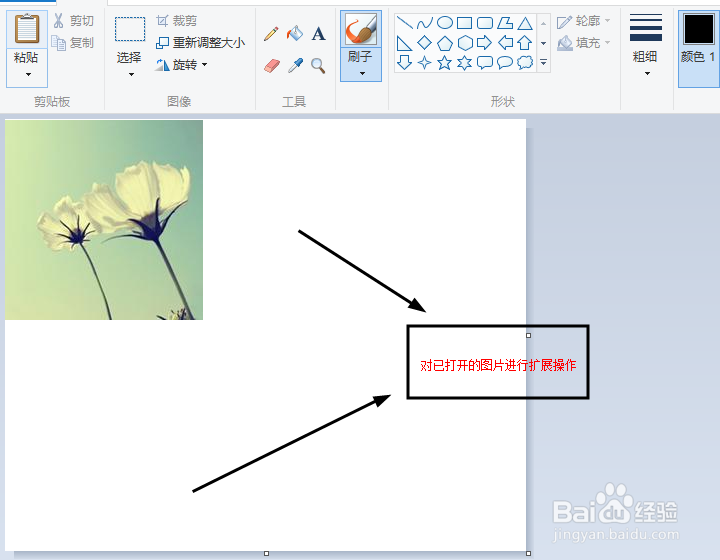Choose the Rectangle shape

464,22
